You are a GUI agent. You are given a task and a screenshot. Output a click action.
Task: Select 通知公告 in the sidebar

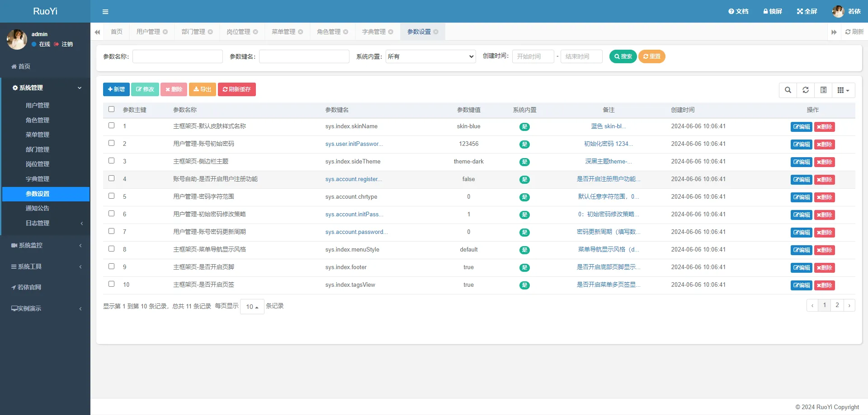(38, 208)
